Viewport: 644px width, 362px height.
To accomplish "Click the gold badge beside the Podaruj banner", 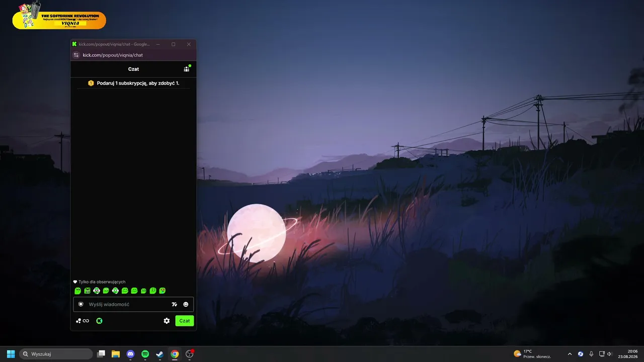I will point(91,83).
